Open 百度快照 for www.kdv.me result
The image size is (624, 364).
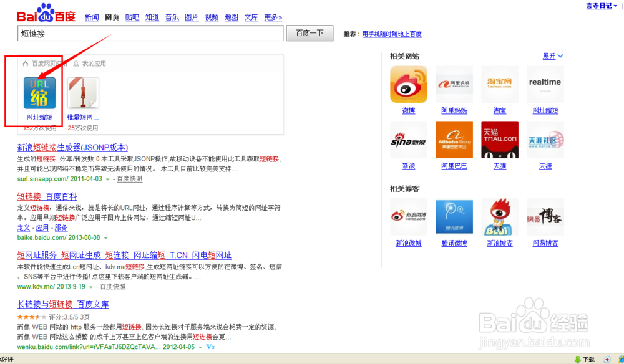coord(112,287)
